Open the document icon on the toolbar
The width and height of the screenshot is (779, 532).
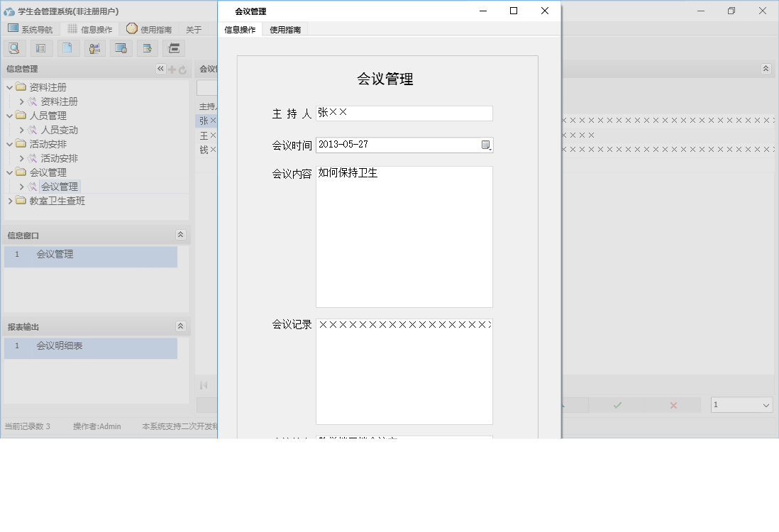[x=68, y=48]
